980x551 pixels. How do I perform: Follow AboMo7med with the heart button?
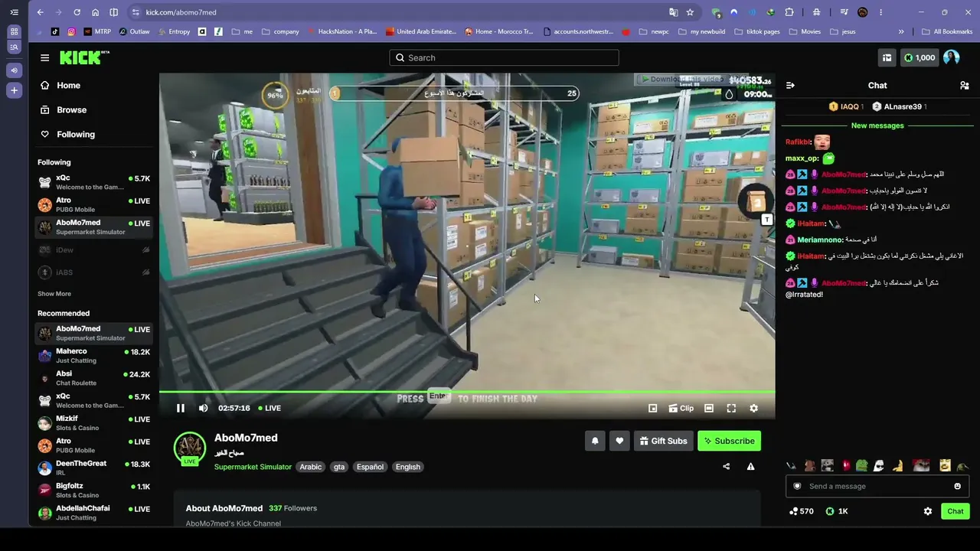pos(619,441)
